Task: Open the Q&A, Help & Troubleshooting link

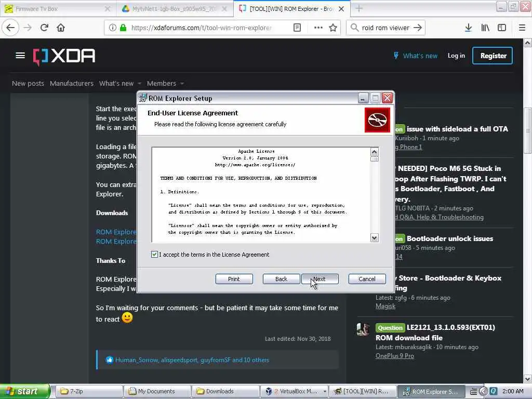Action: (439, 217)
